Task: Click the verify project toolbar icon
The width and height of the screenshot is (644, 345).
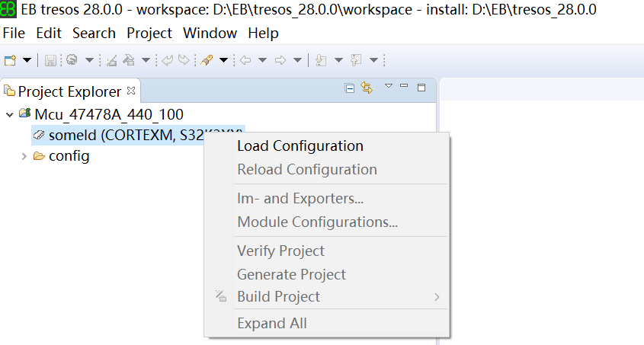Action: pos(111,61)
